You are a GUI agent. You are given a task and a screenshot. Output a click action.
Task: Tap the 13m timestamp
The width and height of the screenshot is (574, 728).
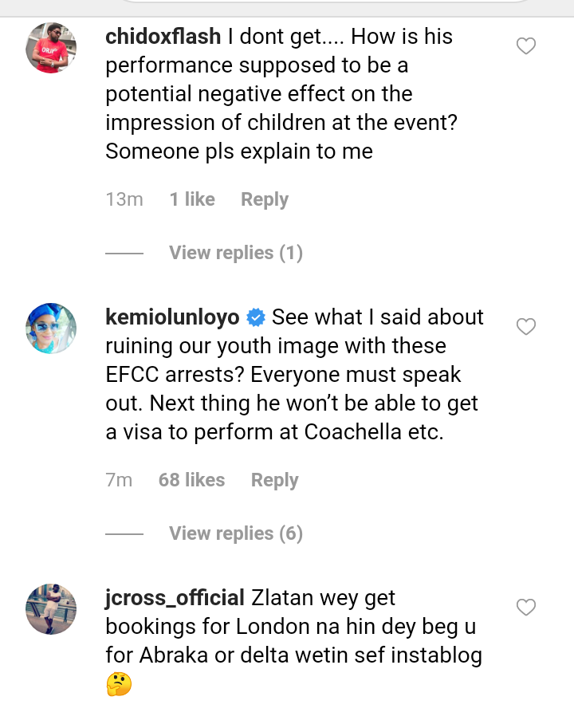(x=124, y=199)
